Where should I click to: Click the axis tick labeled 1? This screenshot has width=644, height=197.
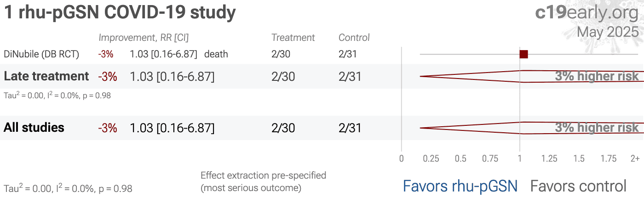click(x=520, y=159)
